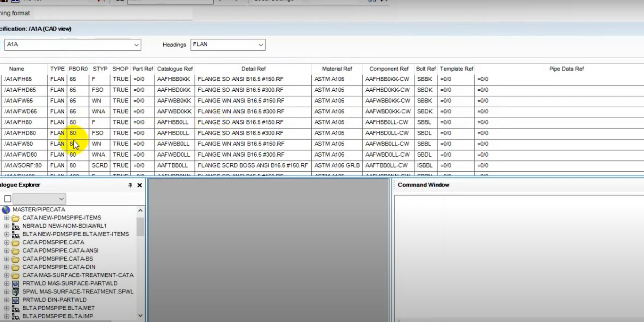Image resolution: width=644 pixels, height=322 pixels.
Task: Open the A1A specification dropdown
Action: coord(136,45)
